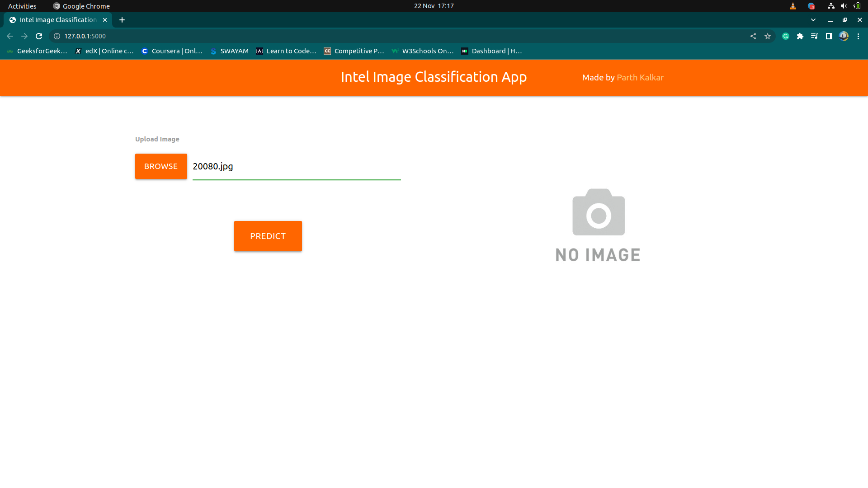Open the Grammarly extension icon
Viewport: 868px width, 488px height.
(785, 36)
